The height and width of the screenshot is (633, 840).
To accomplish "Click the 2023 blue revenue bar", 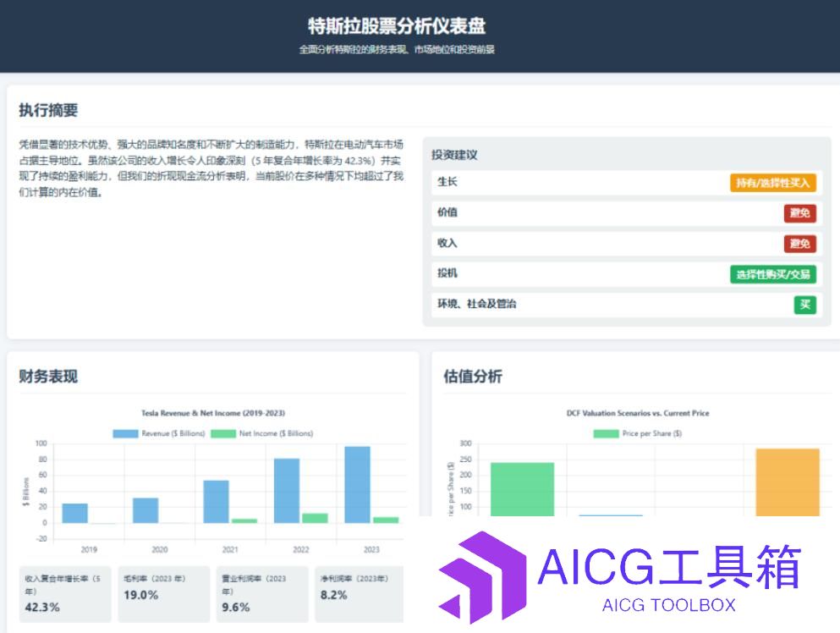I will (x=357, y=485).
